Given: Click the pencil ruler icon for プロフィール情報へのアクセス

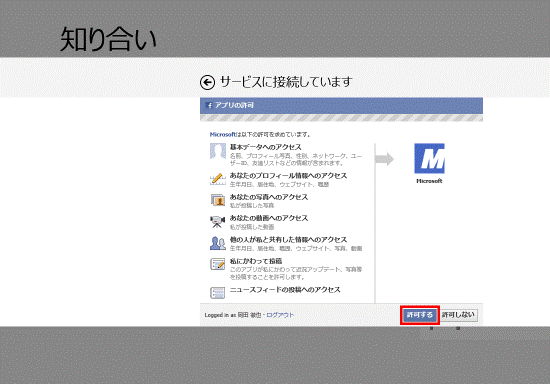Looking at the screenshot, I should pyautogui.click(x=217, y=179).
